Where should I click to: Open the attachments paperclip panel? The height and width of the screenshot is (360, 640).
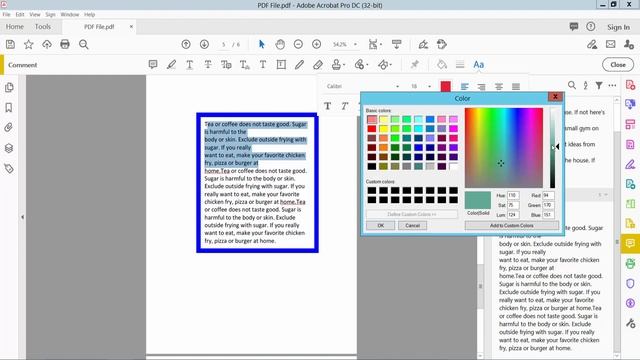tap(9, 128)
